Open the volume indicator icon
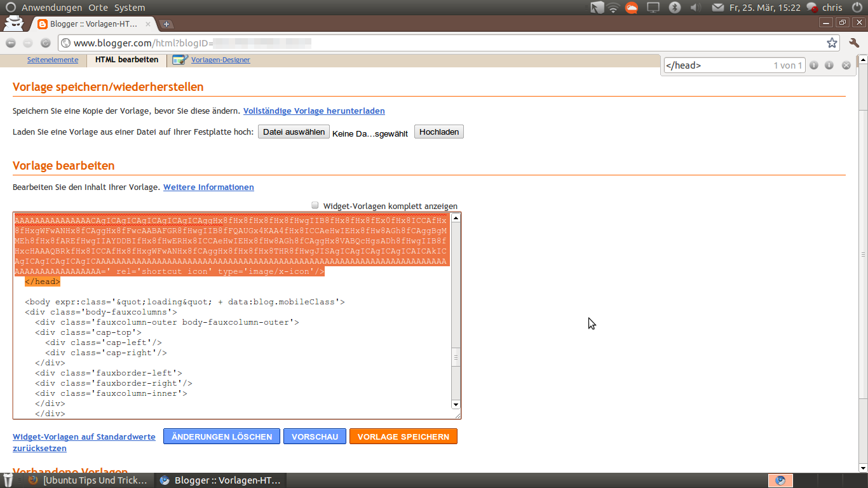Viewport: 868px width, 488px height. click(695, 8)
